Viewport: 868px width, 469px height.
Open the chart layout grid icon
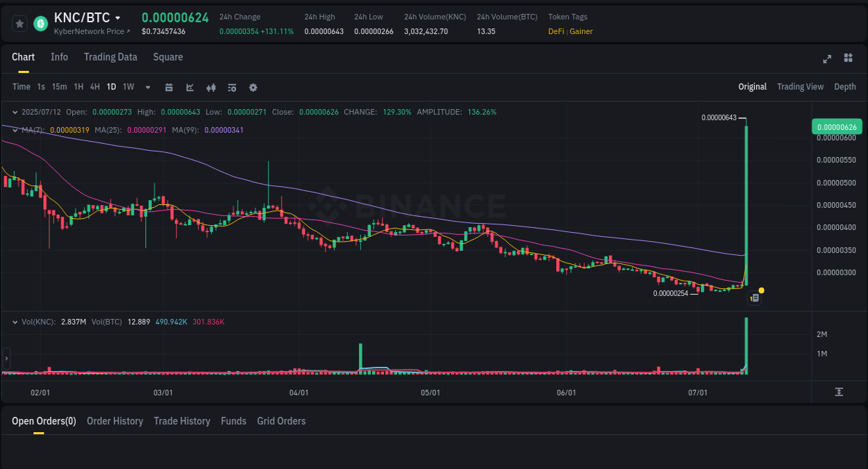pyautogui.click(x=848, y=58)
